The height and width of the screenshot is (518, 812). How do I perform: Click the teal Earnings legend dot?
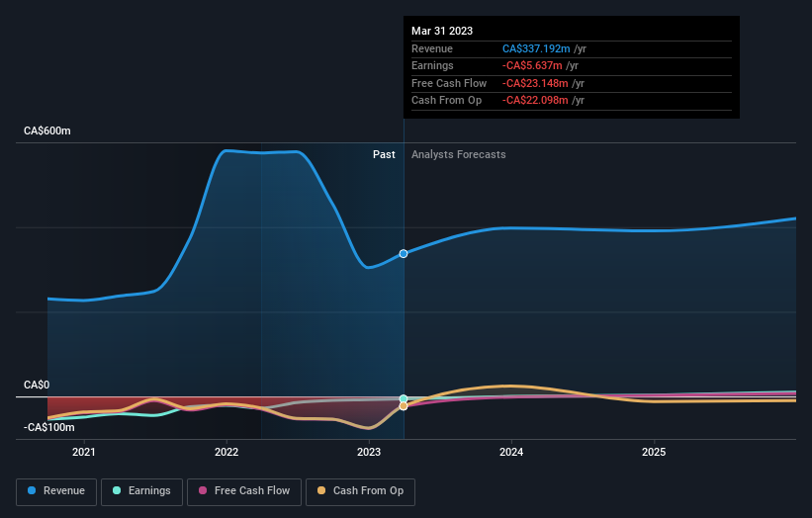click(x=117, y=490)
